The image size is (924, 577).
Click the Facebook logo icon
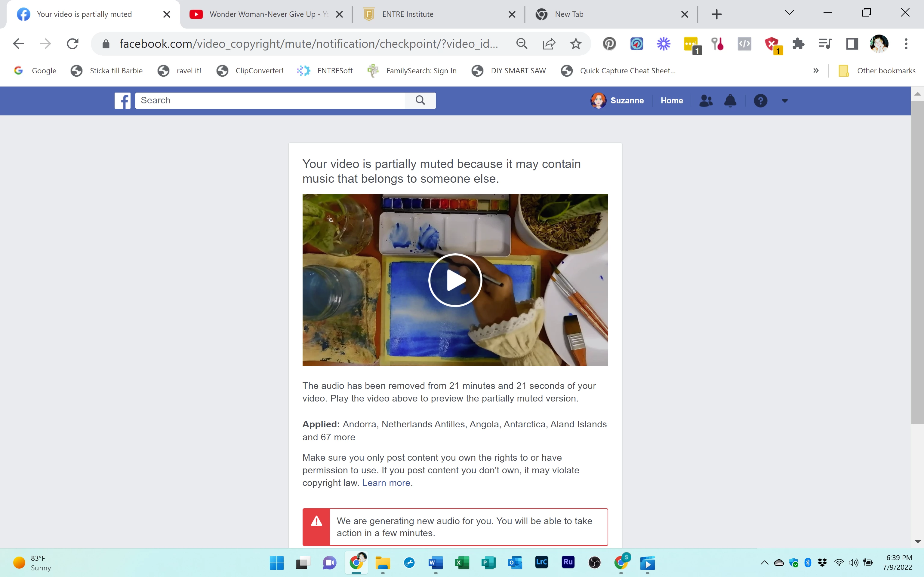[x=122, y=101]
